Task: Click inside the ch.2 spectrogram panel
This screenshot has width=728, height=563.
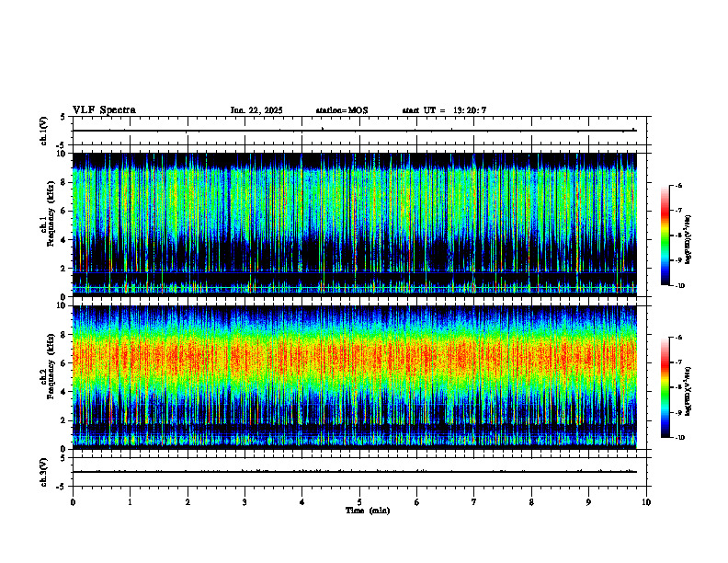Action: tap(355, 377)
